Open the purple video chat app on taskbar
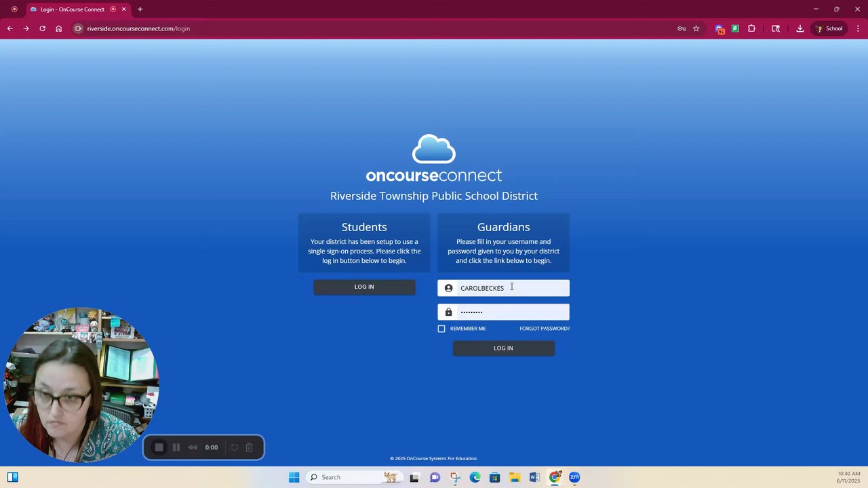Image resolution: width=868 pixels, height=488 pixels. (x=435, y=477)
